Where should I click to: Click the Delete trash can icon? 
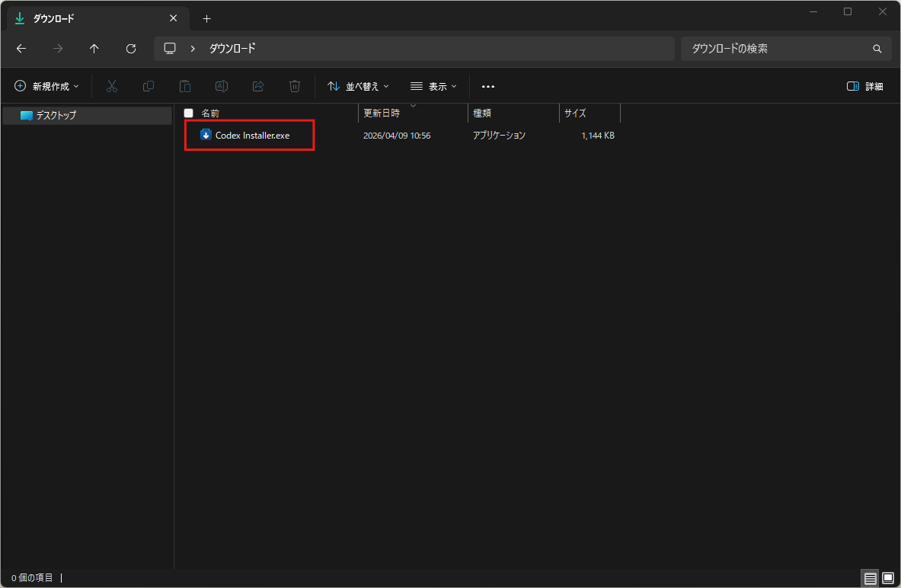click(x=295, y=87)
